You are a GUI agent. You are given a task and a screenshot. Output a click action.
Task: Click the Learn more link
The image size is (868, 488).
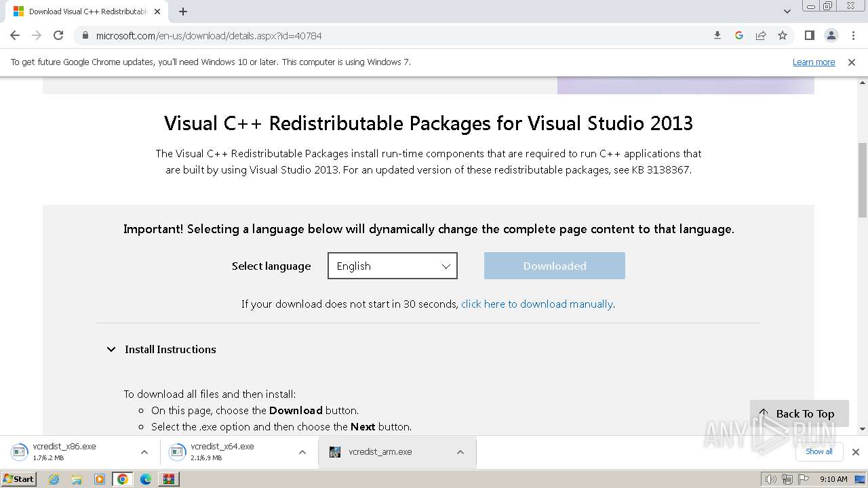(x=814, y=62)
